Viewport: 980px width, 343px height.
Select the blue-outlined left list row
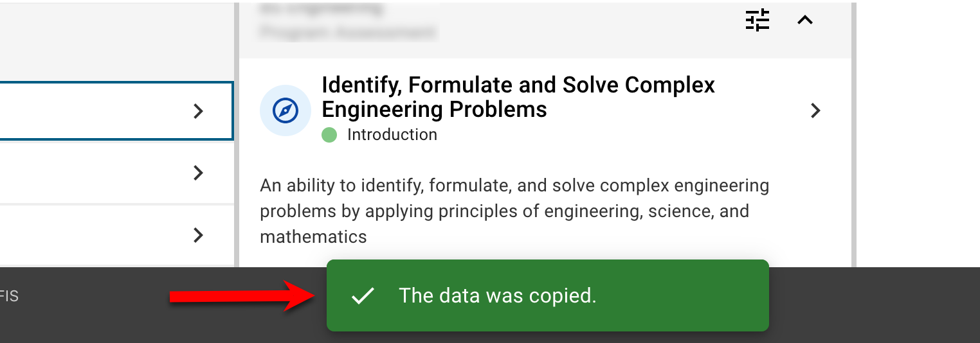96,111
